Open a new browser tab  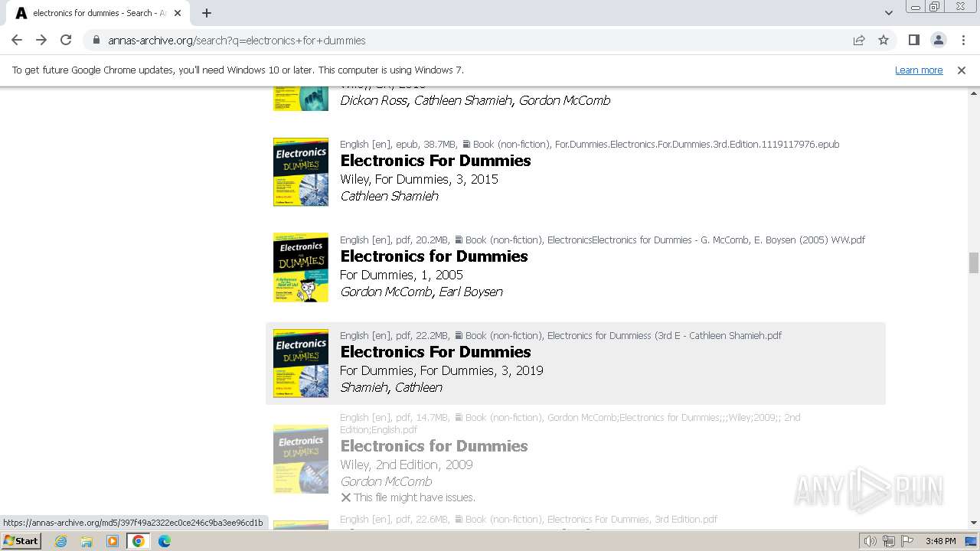pyautogui.click(x=207, y=13)
